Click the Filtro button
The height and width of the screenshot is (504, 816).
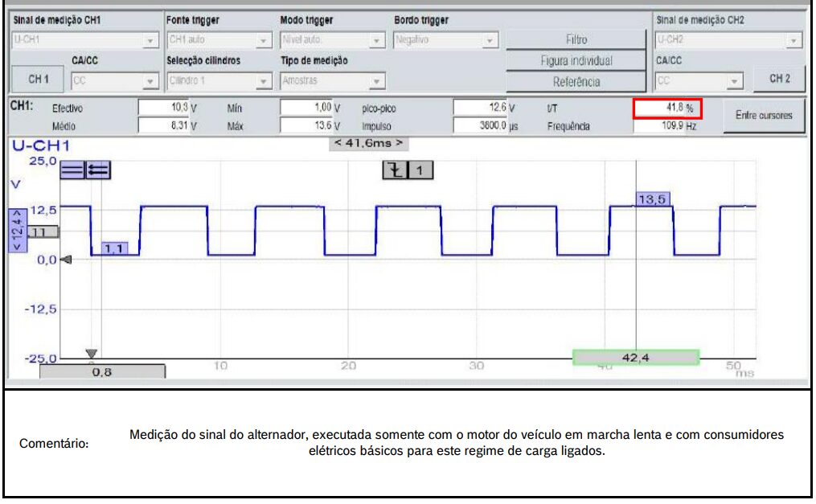coord(576,39)
